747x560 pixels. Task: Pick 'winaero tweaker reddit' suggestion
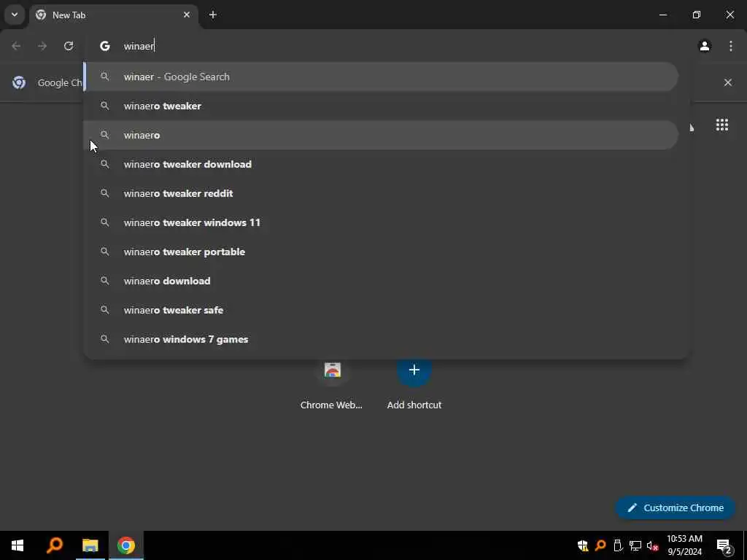[x=381, y=192]
